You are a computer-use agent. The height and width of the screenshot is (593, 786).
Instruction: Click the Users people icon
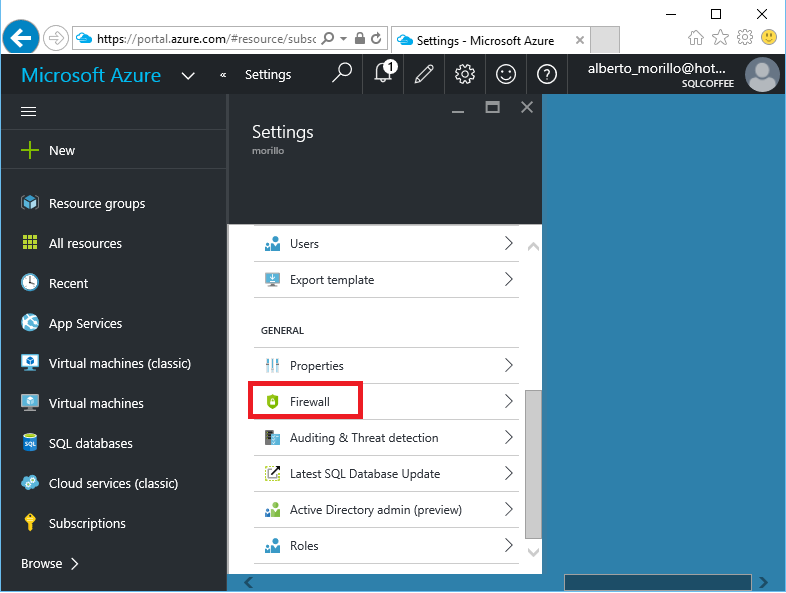coord(272,243)
